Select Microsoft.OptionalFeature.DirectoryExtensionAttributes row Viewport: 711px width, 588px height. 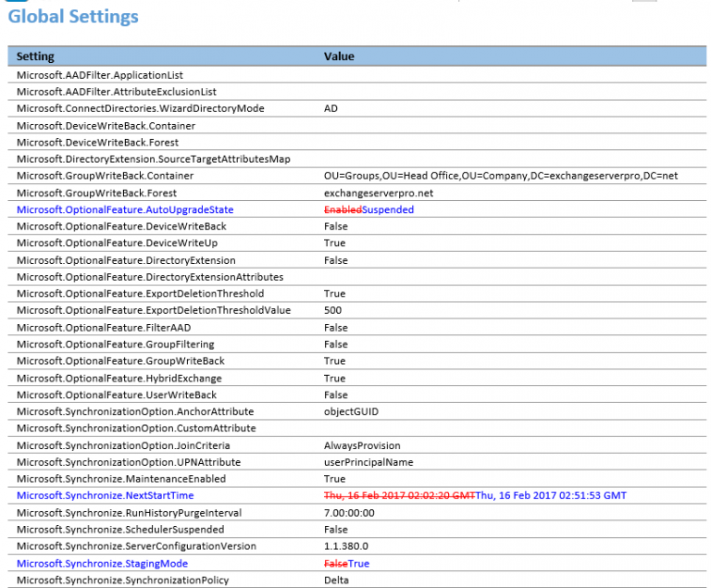tap(356, 277)
